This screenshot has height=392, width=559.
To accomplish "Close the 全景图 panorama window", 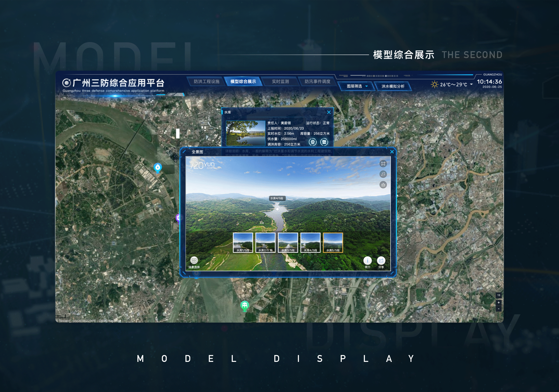I will (392, 152).
